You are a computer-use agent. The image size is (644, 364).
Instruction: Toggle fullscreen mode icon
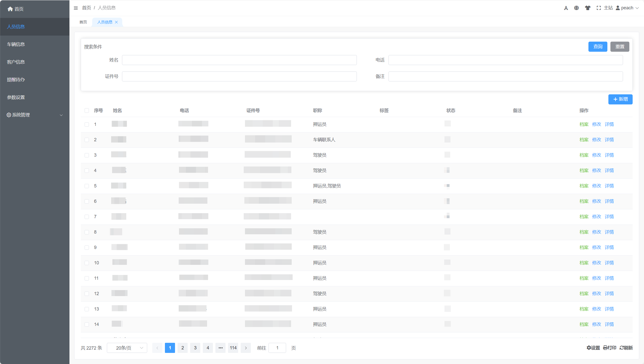coord(599,8)
